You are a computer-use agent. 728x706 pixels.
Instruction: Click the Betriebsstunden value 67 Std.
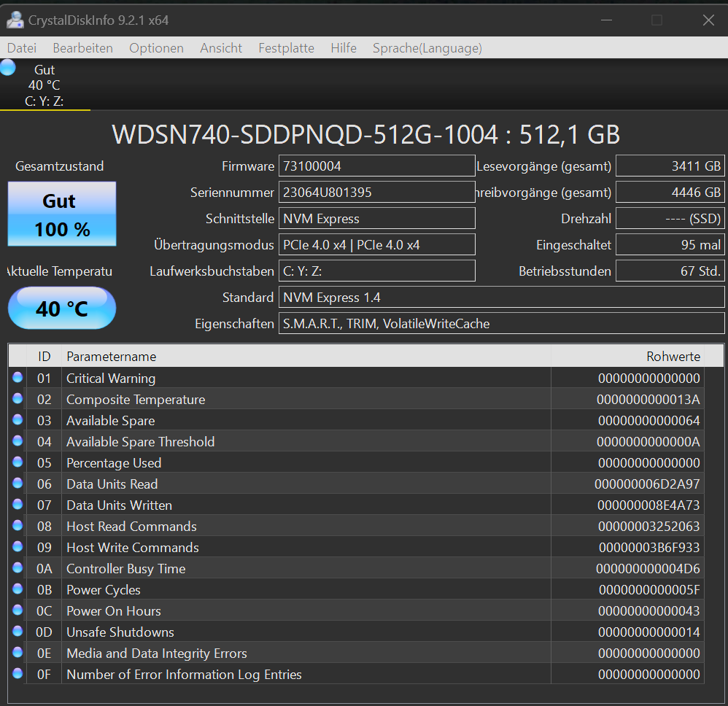click(670, 271)
